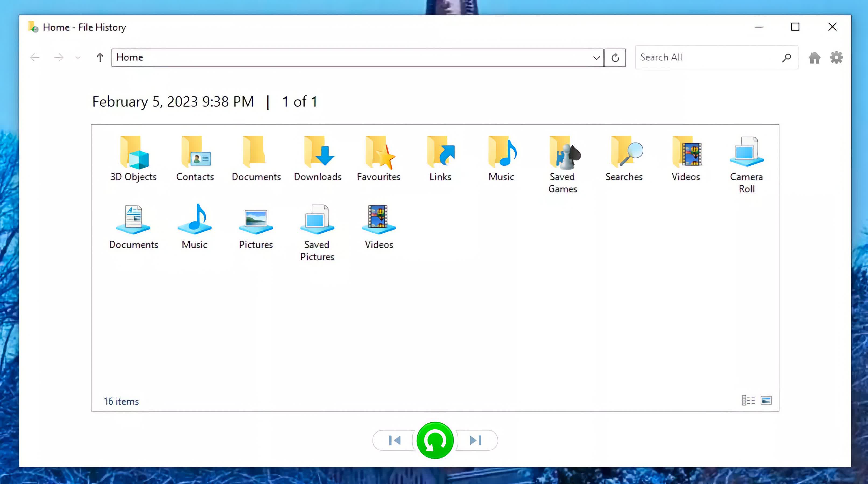Screen dimensions: 868x484
Task: Minimize the File History window
Action: coord(758,27)
